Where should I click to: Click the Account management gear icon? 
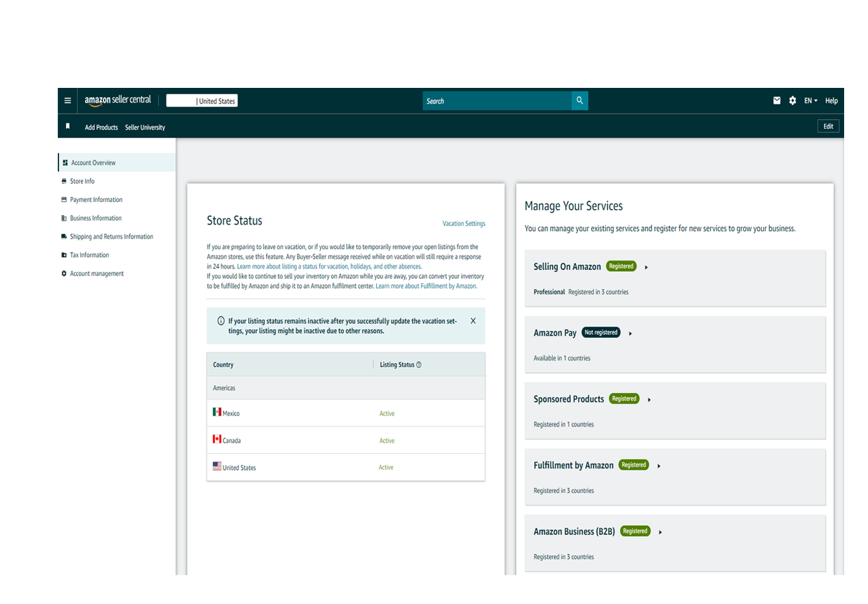tap(64, 274)
